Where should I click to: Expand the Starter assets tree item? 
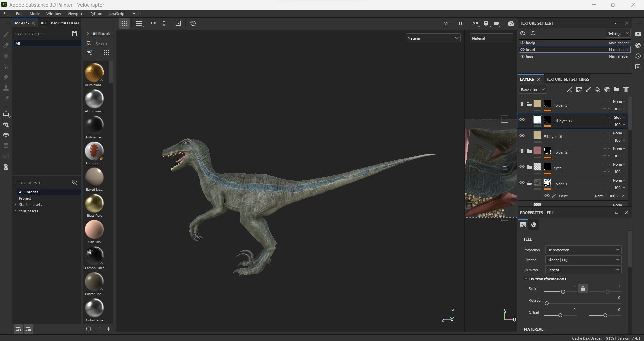[15, 205]
